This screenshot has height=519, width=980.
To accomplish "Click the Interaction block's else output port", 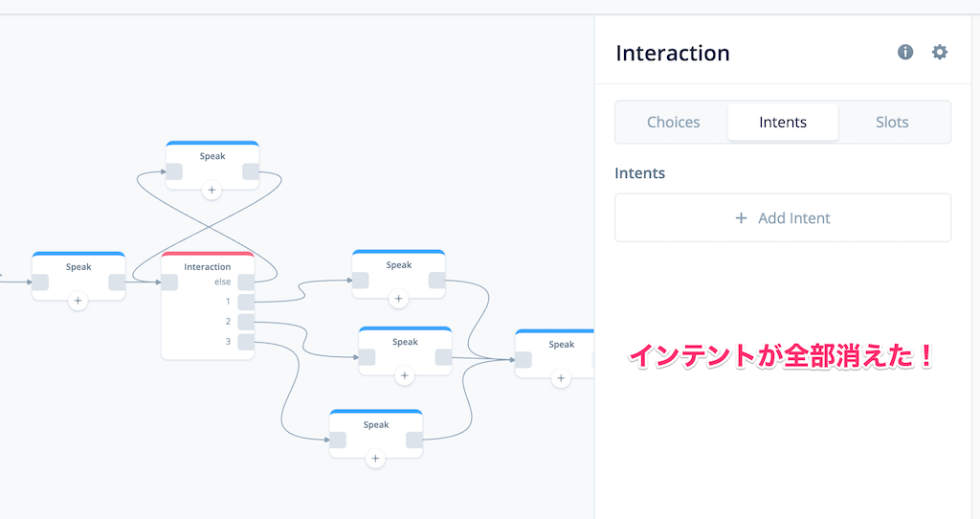I will coord(246,282).
